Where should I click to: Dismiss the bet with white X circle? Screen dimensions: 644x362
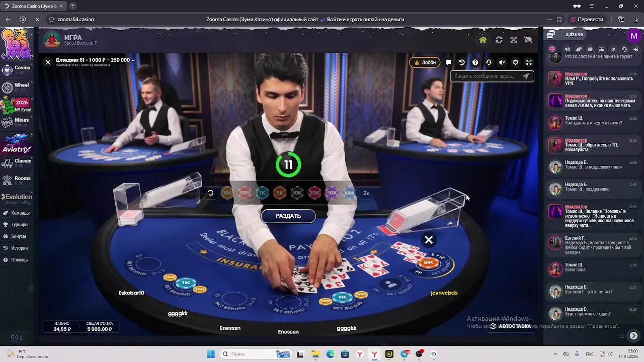[429, 240]
